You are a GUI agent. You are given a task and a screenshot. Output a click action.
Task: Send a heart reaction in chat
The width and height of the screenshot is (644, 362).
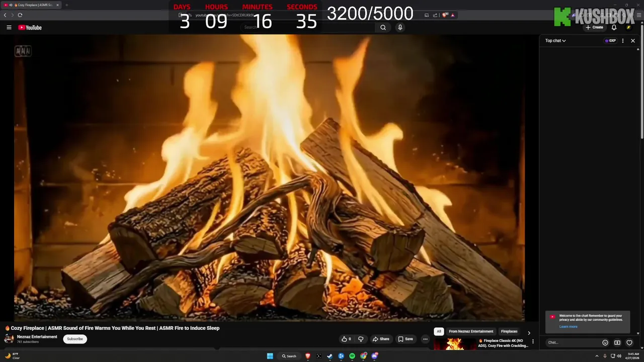click(629, 343)
